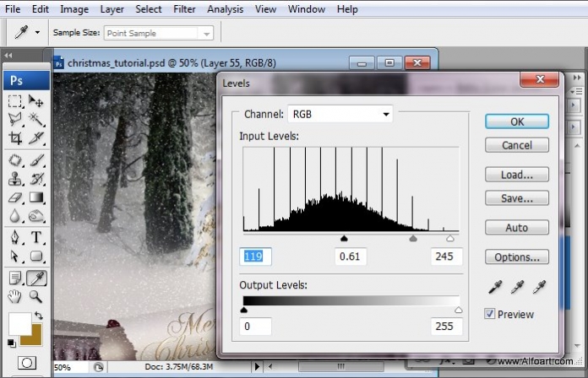Viewport: 588px width, 378px height.
Task: Apply Auto levels
Action: pyautogui.click(x=517, y=228)
